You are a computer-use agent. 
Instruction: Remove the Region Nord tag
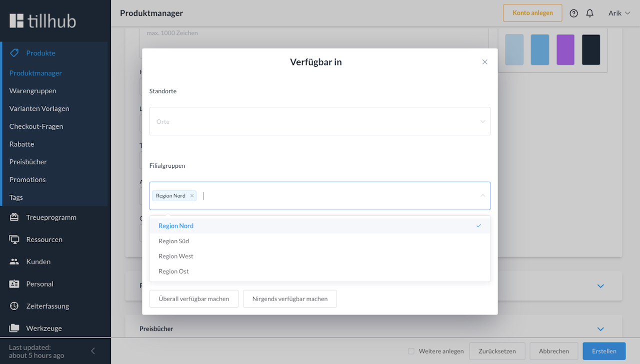[192, 196]
